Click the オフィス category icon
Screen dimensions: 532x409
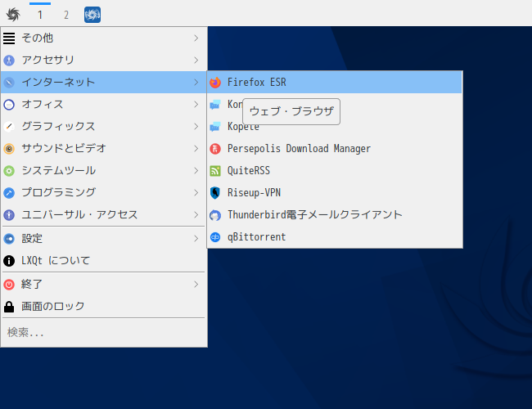click(9, 105)
